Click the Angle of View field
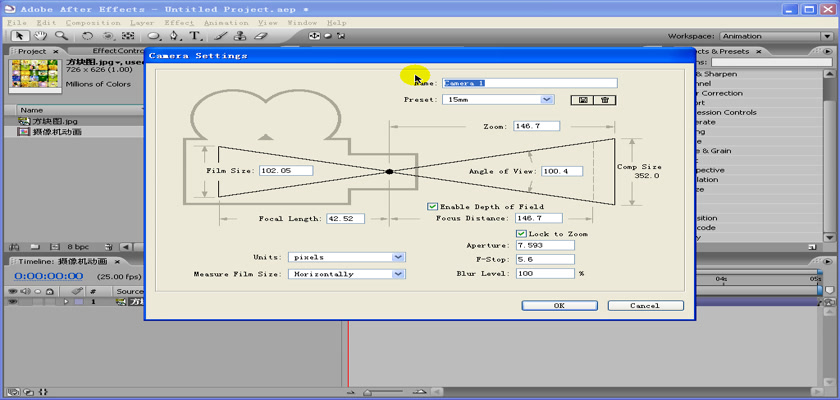 (562, 171)
